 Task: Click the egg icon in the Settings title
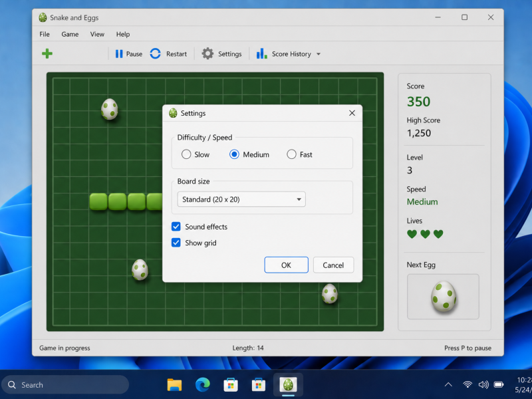(x=173, y=113)
